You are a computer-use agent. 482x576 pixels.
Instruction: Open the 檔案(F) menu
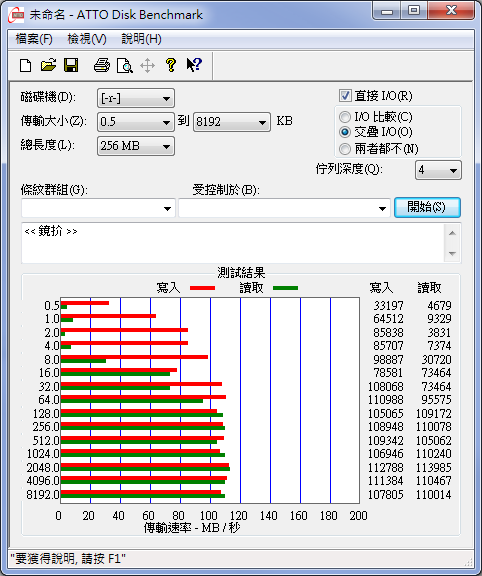point(34,39)
